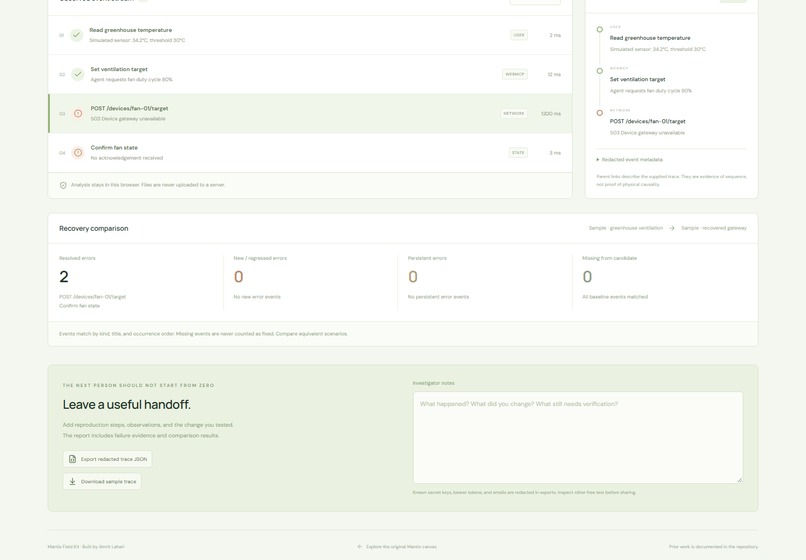Click the shield icon next to Analysis stays in this browser
The height and width of the screenshot is (560, 806).
[63, 185]
